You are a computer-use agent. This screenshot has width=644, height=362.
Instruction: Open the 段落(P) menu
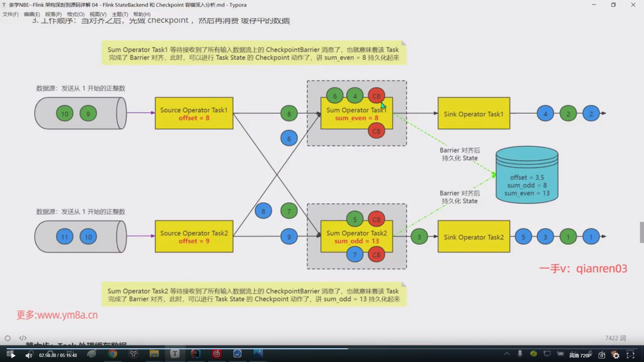53,14
